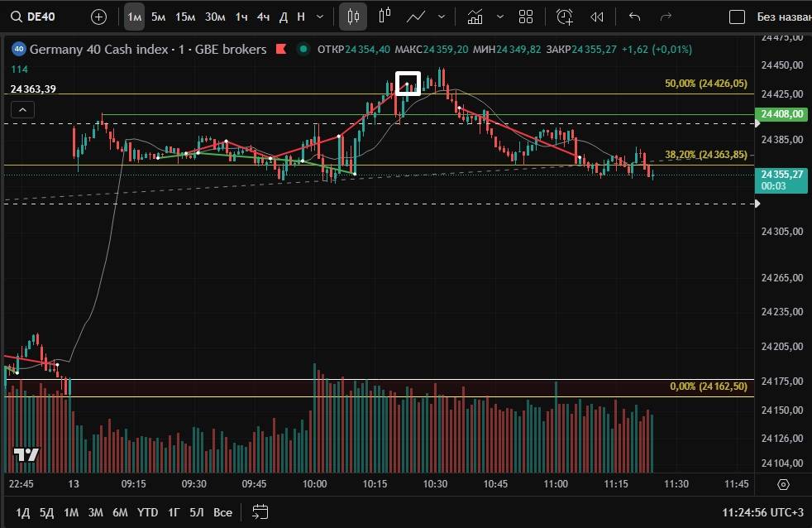
Task: Toggle the 1м timeframe button
Action: tap(134, 17)
